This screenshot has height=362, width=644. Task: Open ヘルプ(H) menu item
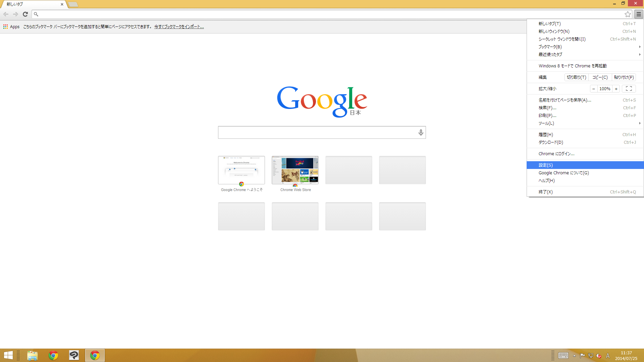[x=585, y=180]
